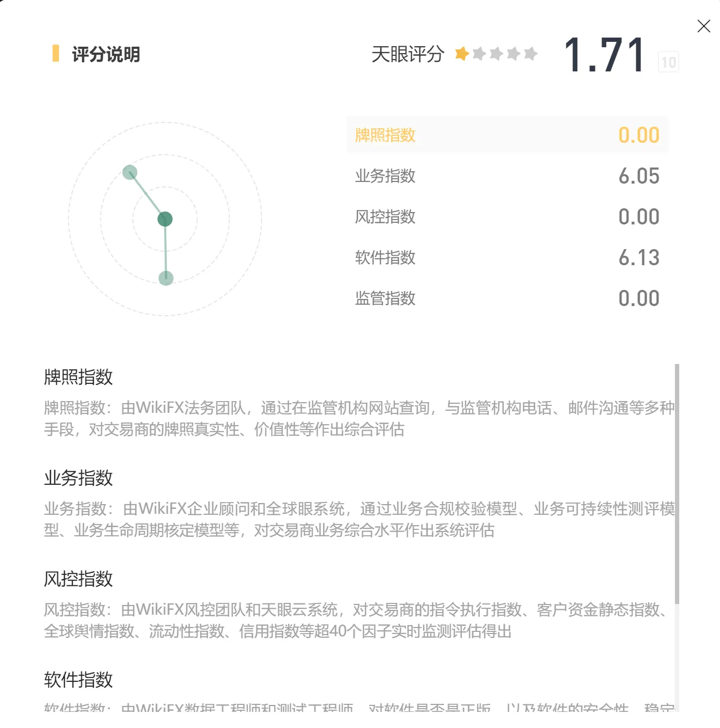Click the 牌照指数 explanation paragraph
Screen dimensions: 720x728
(359, 419)
